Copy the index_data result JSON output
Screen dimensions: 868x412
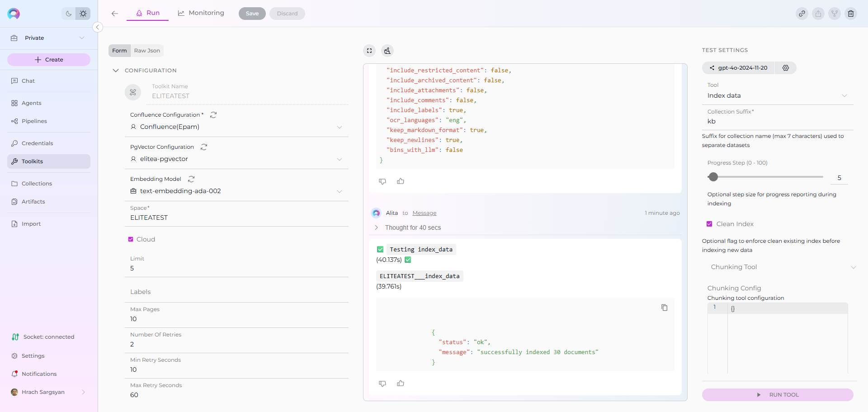[664, 308]
